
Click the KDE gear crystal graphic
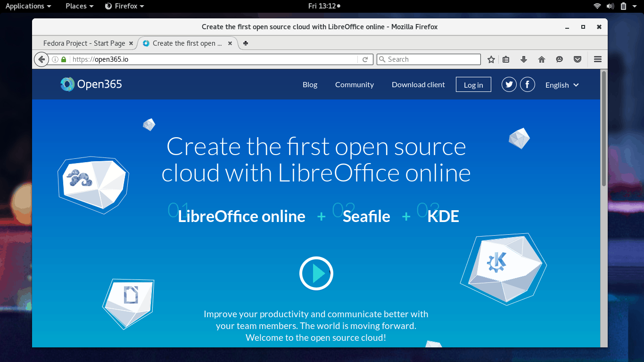[503, 268]
